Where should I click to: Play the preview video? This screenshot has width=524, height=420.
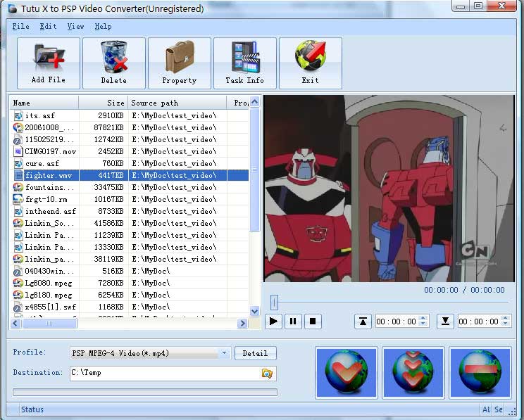pyautogui.click(x=273, y=322)
